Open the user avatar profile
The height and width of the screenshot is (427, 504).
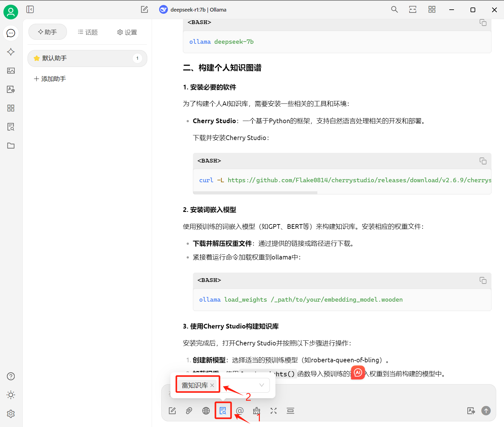coord(11,12)
